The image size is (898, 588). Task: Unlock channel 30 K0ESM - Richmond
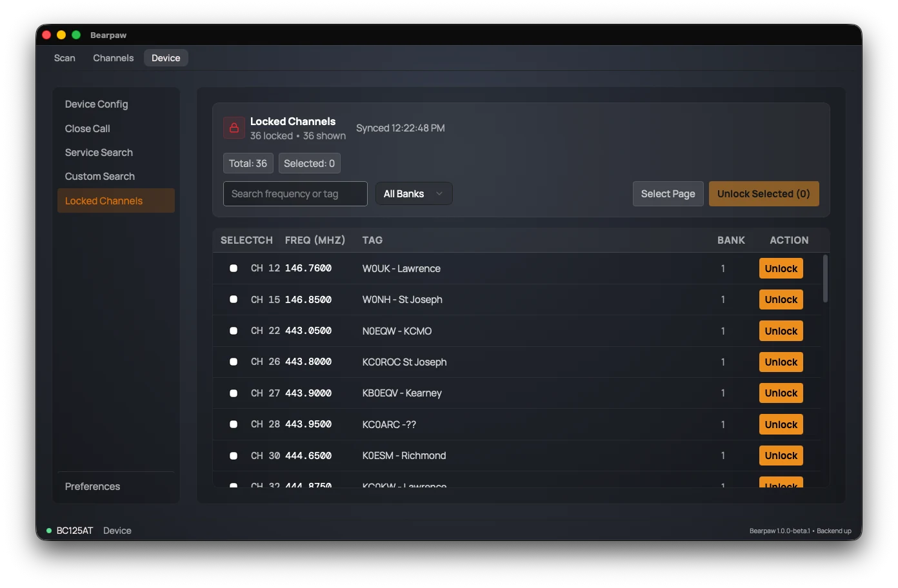pyautogui.click(x=781, y=455)
